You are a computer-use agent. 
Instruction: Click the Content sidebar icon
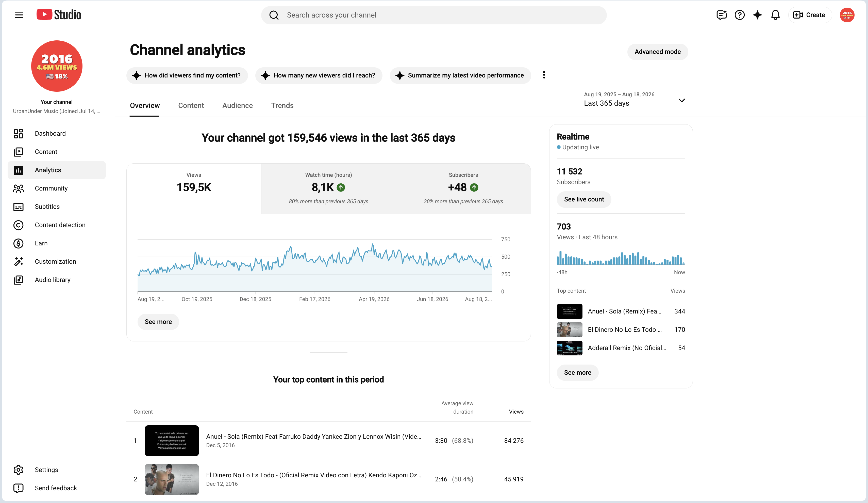pos(18,152)
